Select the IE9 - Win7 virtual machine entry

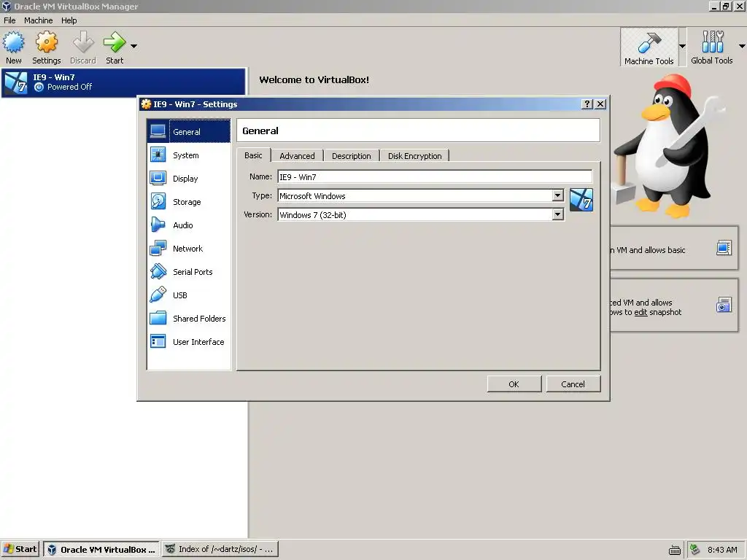(123, 82)
